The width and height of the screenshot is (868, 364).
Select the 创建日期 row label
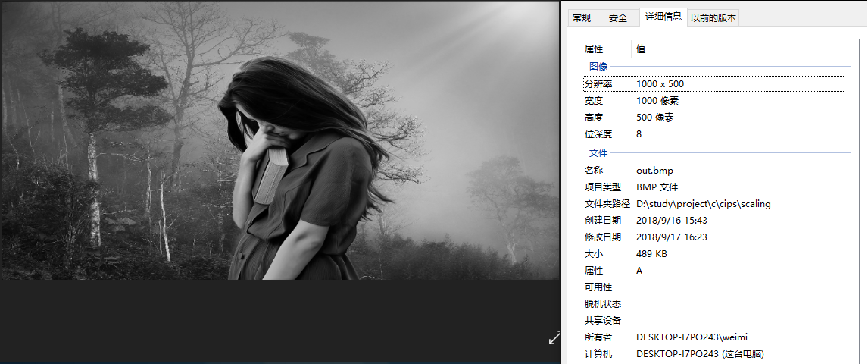click(x=602, y=221)
